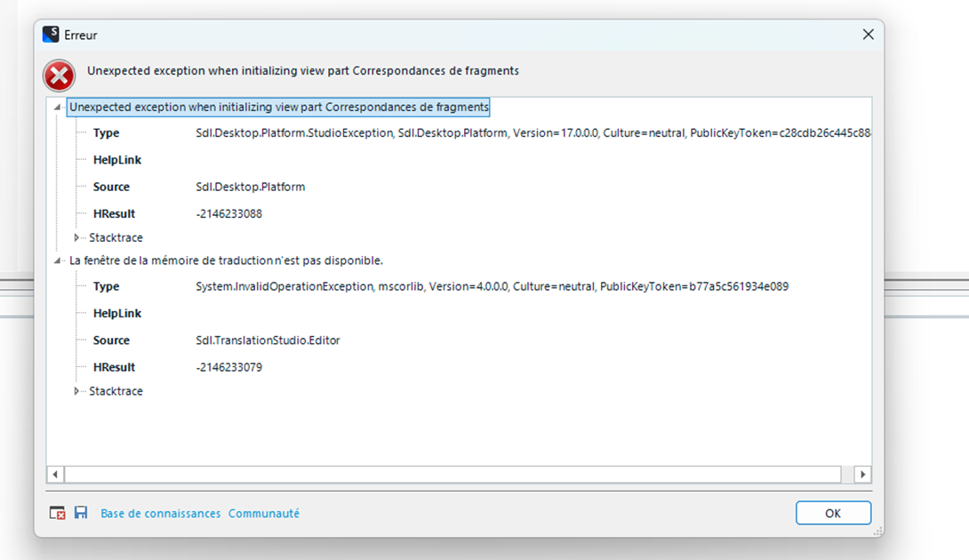Click the save error details floppy icon
Image resolution: width=969 pixels, height=560 pixels.
[x=81, y=512]
